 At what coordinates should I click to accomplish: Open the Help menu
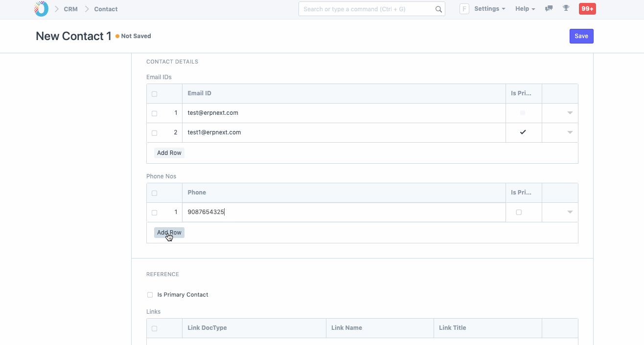tap(525, 9)
